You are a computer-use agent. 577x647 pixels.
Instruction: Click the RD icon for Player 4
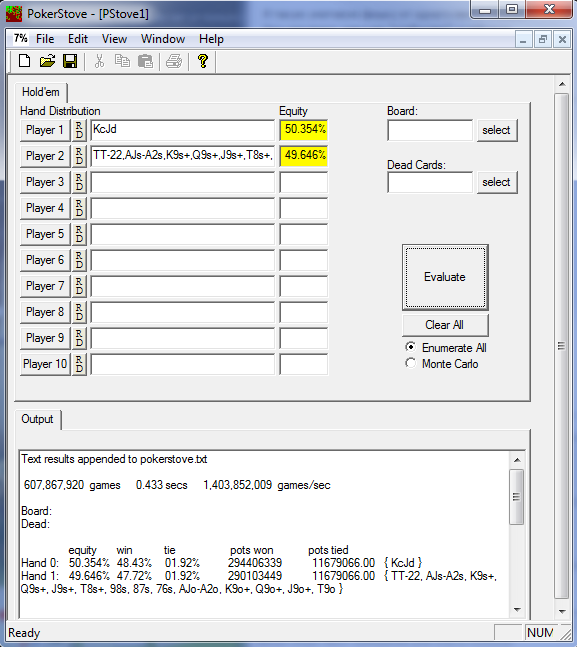(79, 208)
